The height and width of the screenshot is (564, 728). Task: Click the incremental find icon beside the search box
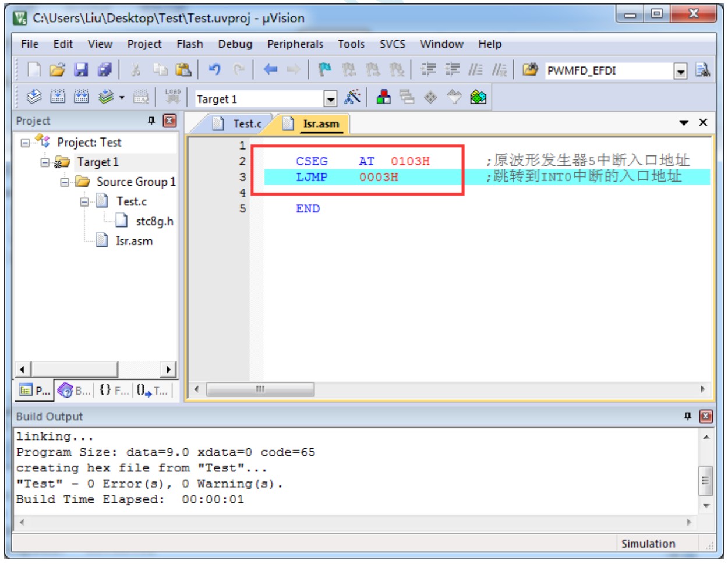[703, 70]
